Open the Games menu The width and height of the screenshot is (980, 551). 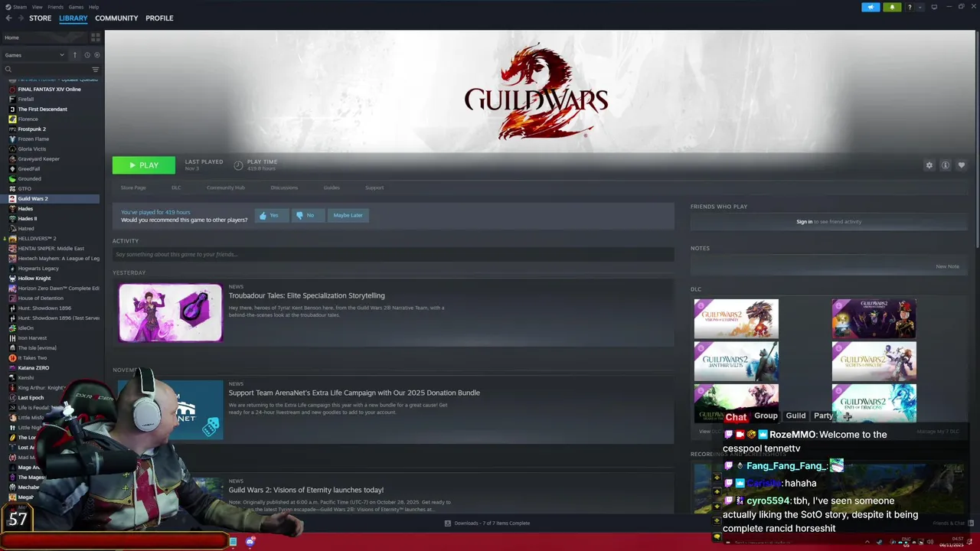click(76, 7)
